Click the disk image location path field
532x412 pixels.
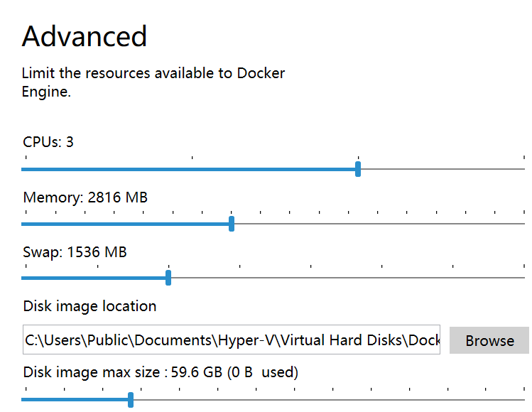coord(232,340)
